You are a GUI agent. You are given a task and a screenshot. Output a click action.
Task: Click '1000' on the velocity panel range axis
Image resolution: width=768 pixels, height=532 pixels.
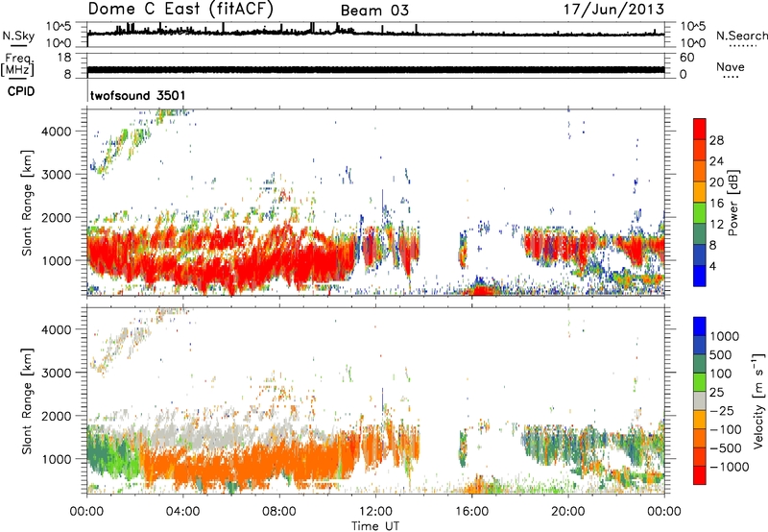[56, 459]
